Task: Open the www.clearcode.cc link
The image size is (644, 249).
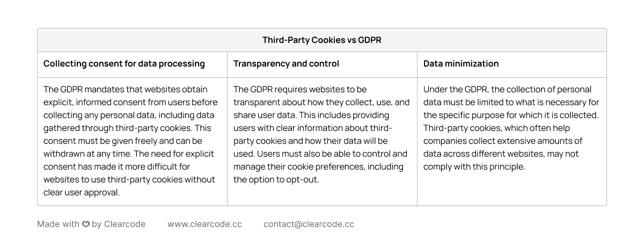Action: point(204,224)
